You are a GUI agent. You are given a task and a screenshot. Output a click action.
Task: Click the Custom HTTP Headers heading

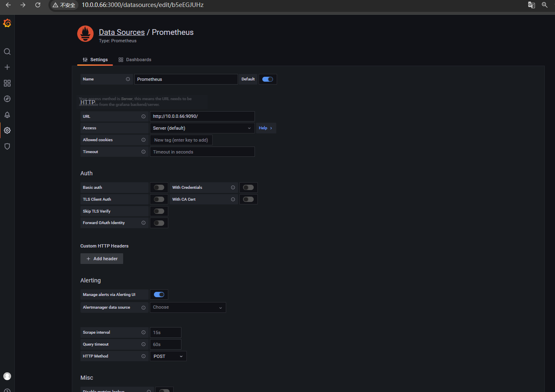(x=104, y=246)
